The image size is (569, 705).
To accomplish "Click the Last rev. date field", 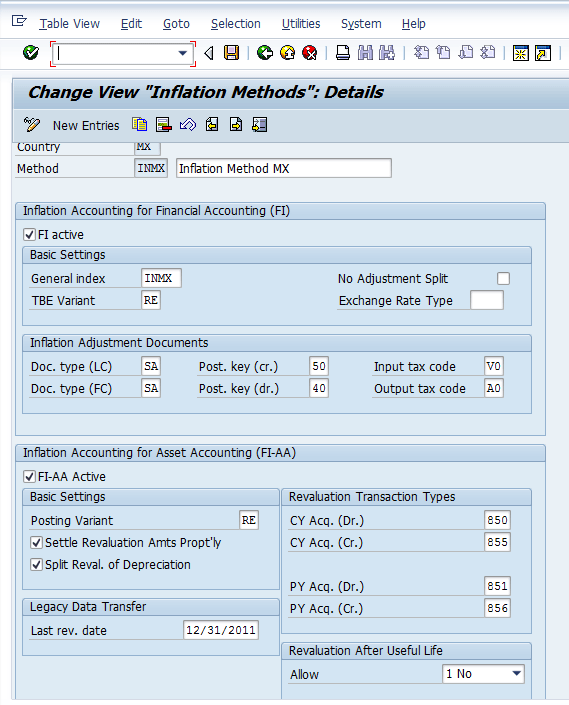I will coord(221,630).
